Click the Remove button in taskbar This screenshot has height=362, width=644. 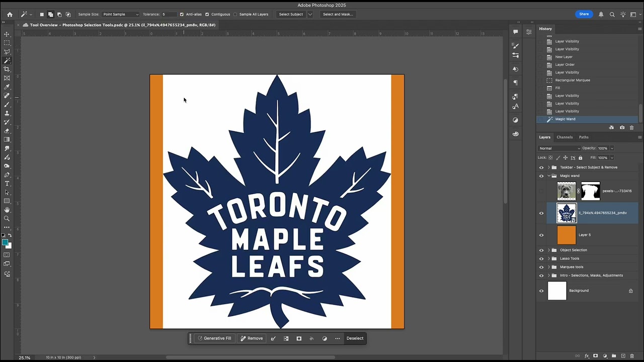(252, 338)
